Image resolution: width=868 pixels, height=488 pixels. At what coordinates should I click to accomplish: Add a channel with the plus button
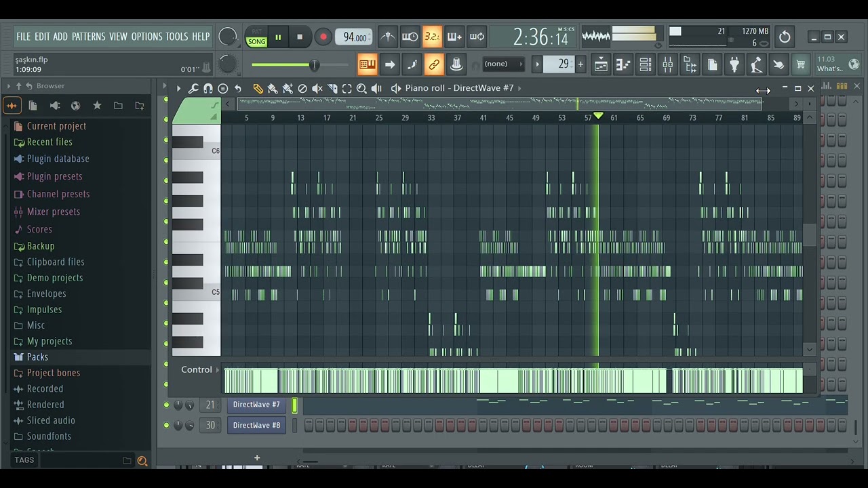[x=257, y=458]
